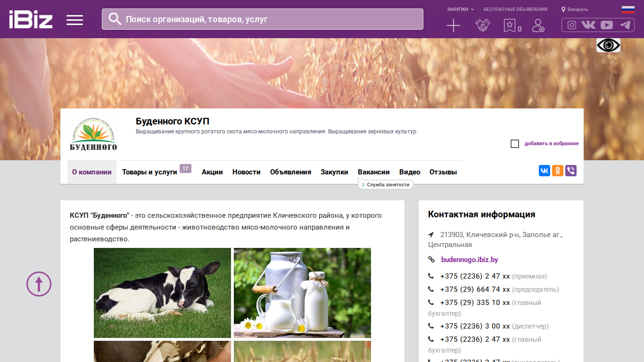Open the Видео tab
The width and height of the screenshot is (644, 362).
(x=410, y=172)
